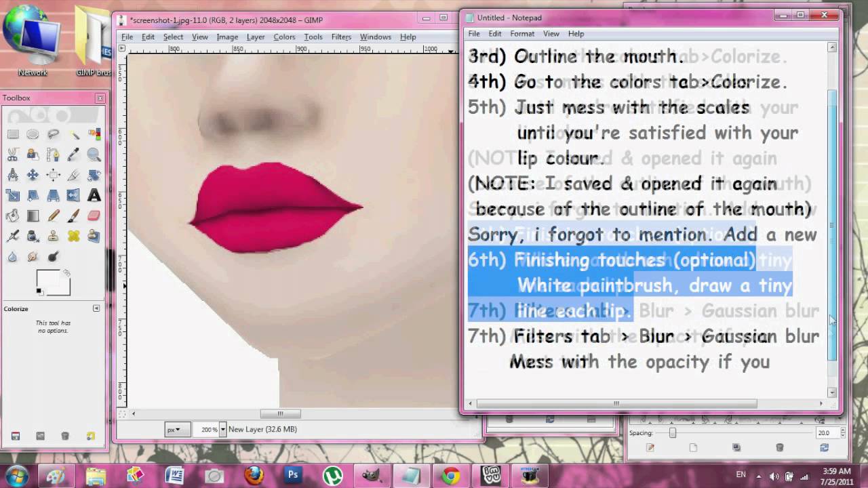Select the Scale tool
Image resolution: width=868 pixels, height=488 pixels.
13,195
